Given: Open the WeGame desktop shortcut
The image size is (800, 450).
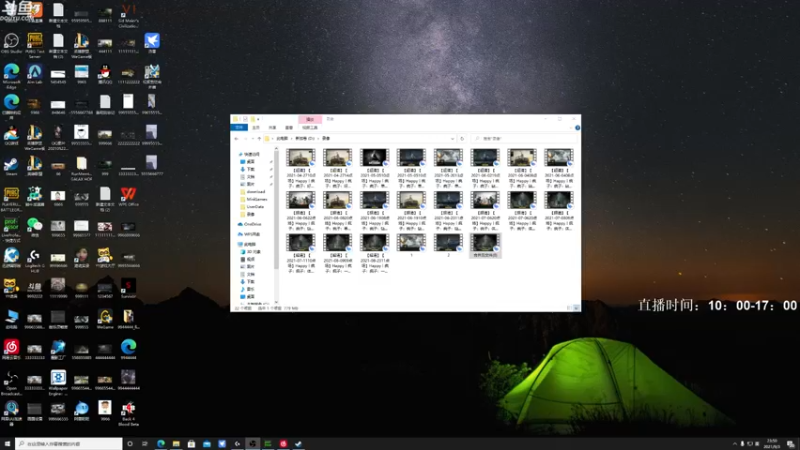Looking at the screenshot, I should coord(105,319).
